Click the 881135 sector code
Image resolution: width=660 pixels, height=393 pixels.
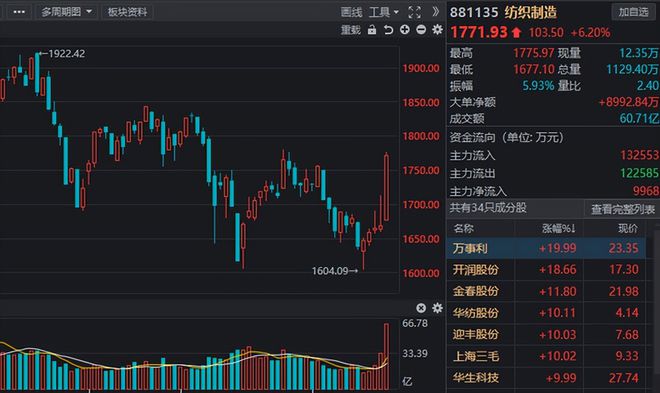coord(474,13)
